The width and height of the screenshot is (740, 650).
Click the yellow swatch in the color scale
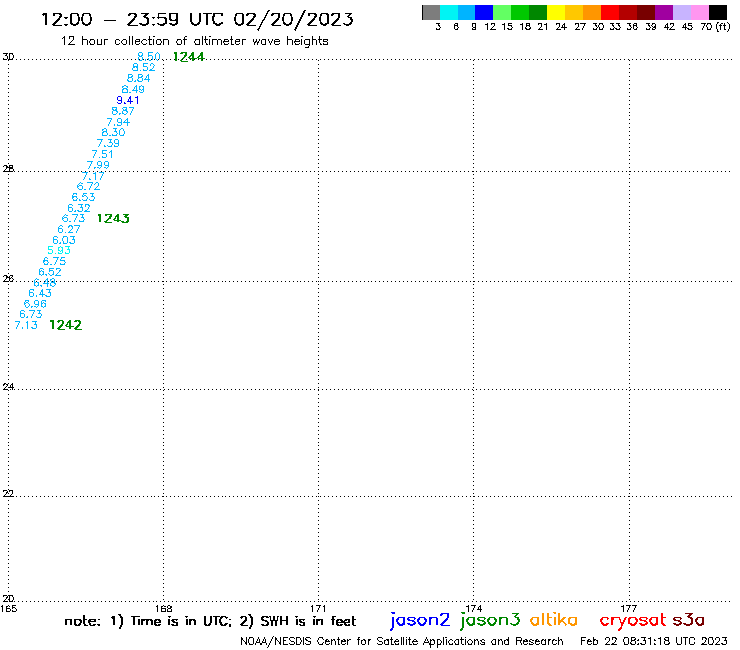coord(556,12)
